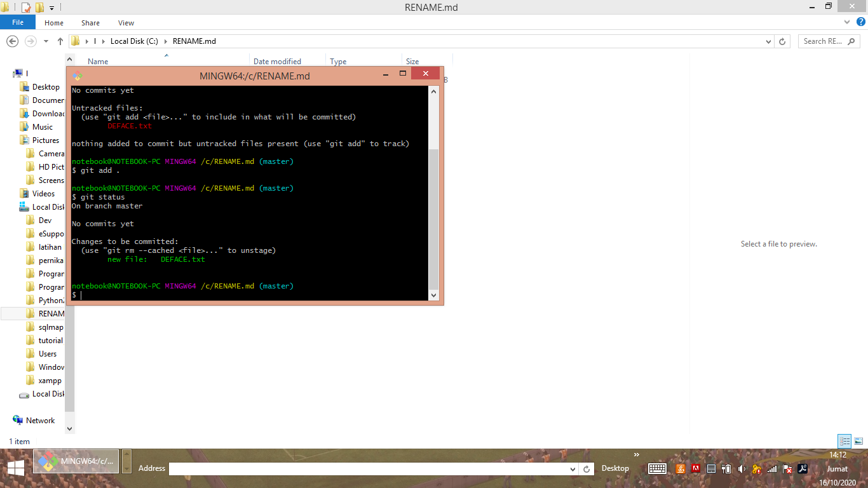Click the Properties icon in quick access toolbar
The width and height of the screenshot is (868, 488).
pos(26,6)
